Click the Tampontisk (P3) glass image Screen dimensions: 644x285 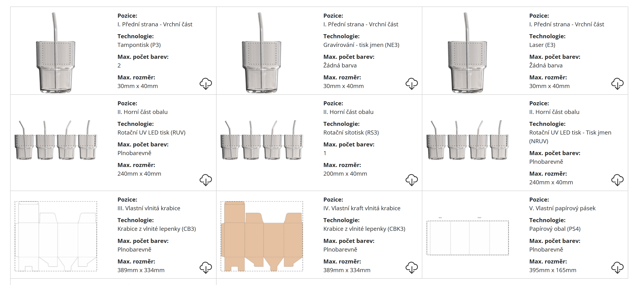pos(56,52)
